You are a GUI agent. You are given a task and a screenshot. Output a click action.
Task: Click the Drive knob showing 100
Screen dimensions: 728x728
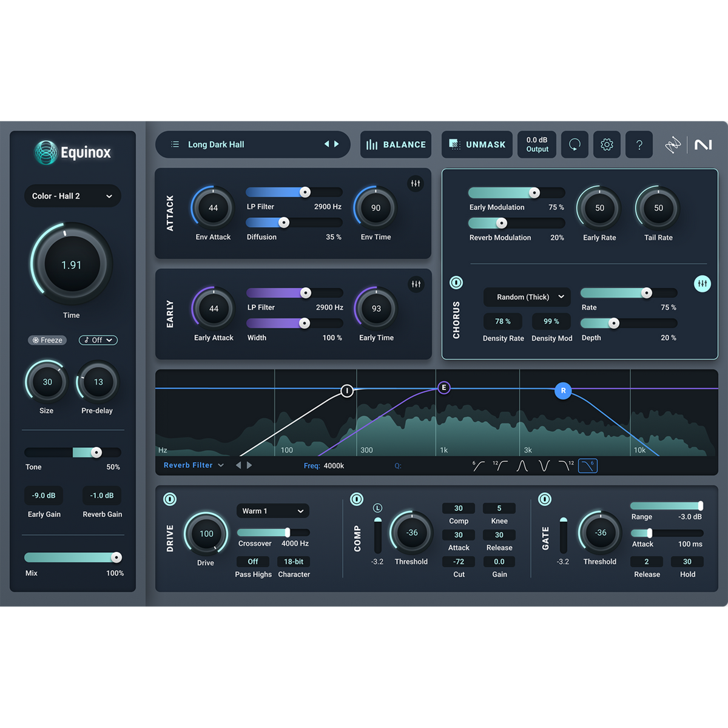(206, 534)
